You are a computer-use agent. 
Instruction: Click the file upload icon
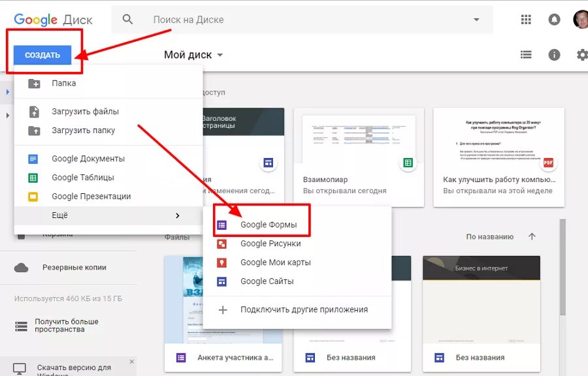[x=34, y=112]
